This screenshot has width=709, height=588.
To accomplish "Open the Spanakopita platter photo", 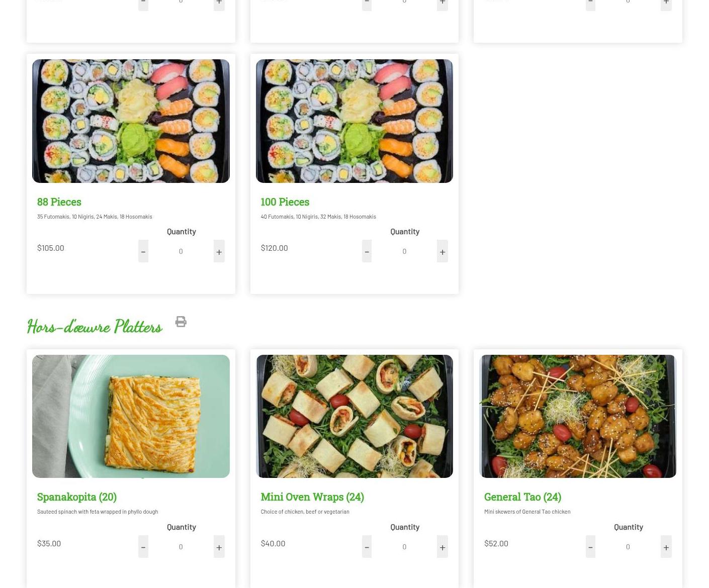I will click(x=131, y=416).
